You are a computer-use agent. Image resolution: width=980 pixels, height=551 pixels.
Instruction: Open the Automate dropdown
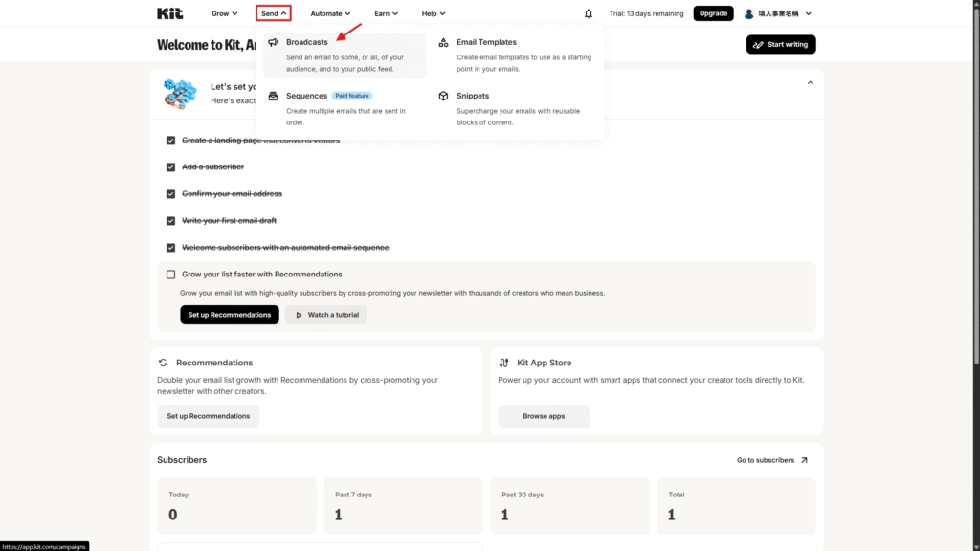point(330,13)
